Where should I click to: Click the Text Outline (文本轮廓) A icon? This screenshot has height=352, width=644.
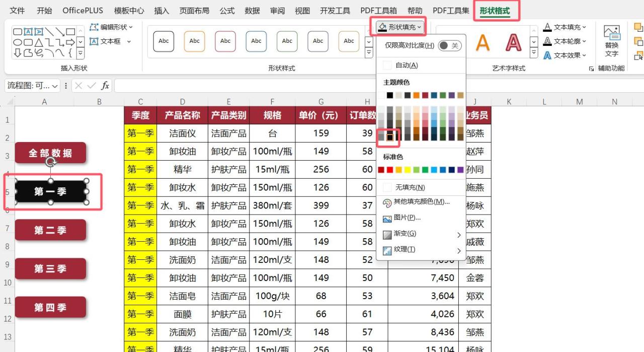point(547,41)
